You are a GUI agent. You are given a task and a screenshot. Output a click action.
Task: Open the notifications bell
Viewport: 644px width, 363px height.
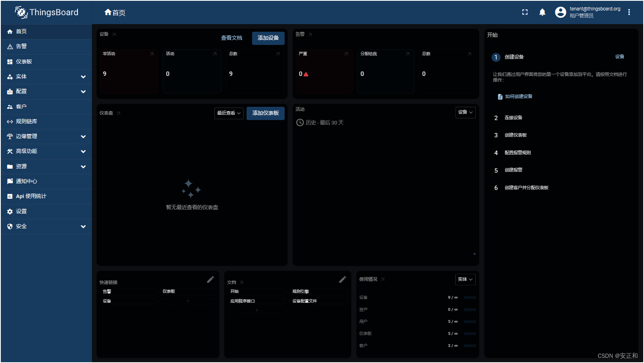[542, 12]
